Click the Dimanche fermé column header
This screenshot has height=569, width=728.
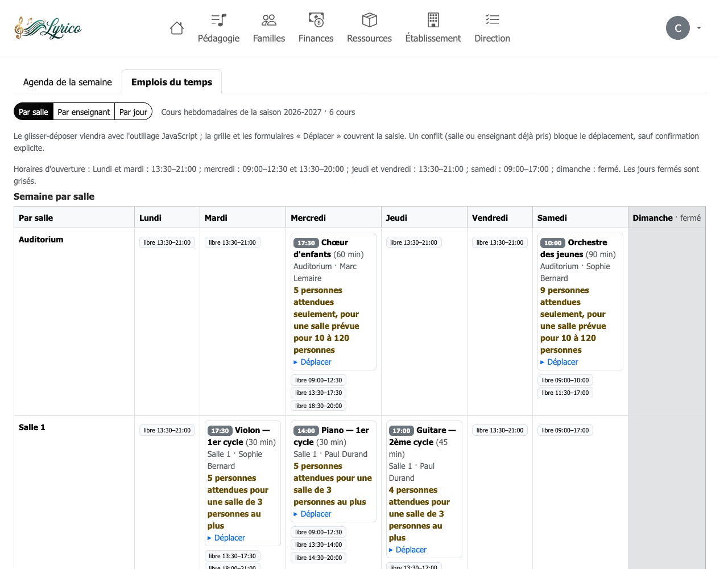click(x=667, y=217)
